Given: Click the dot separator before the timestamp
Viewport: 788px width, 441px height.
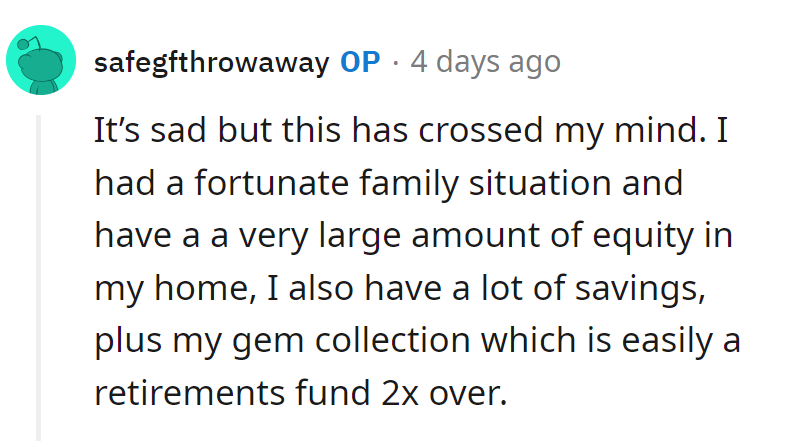Looking at the screenshot, I should click(396, 63).
